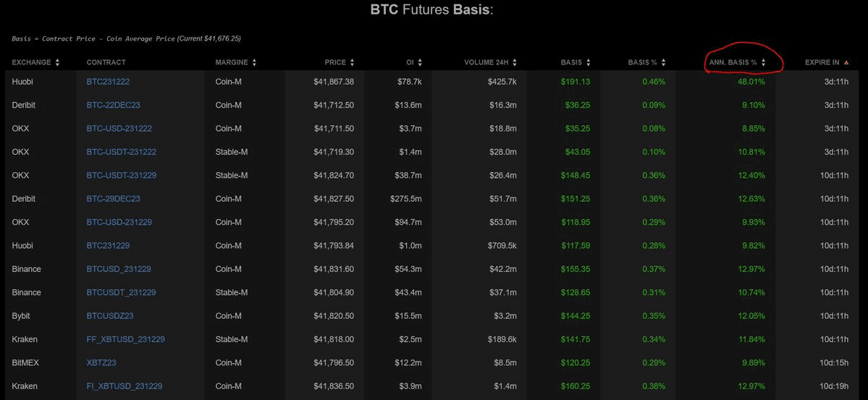
Task: Click the CONTRACT column header
Action: pos(106,63)
